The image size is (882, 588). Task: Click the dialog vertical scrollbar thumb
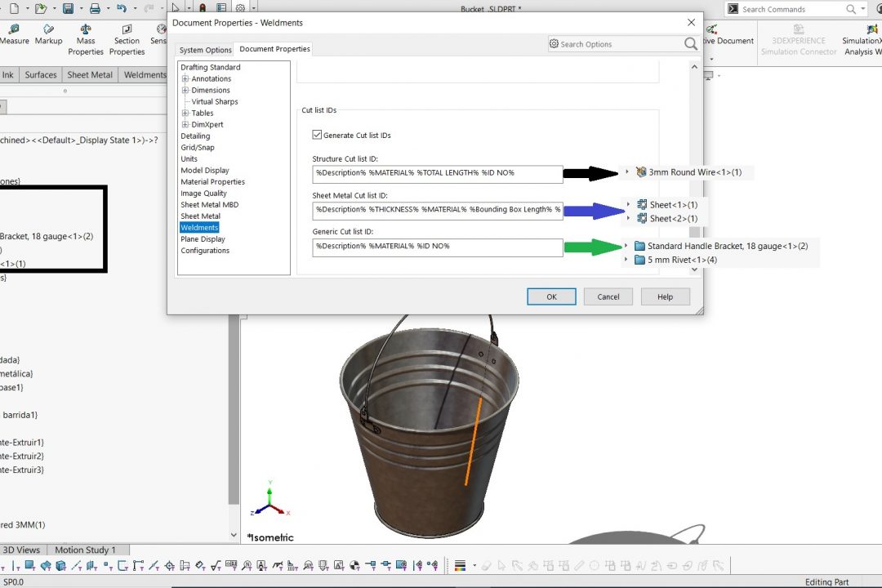tap(695, 231)
